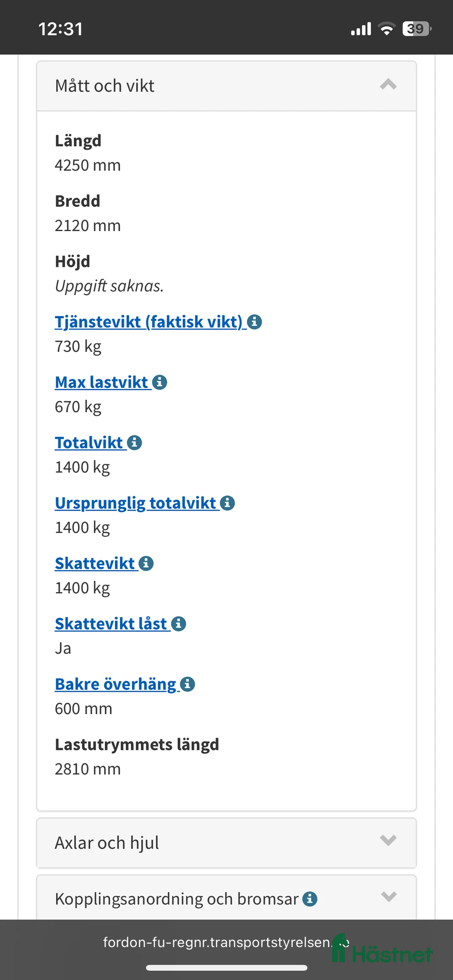This screenshot has height=980, width=453.
Task: Expand the Axlar och hjul chevron
Action: click(x=388, y=840)
